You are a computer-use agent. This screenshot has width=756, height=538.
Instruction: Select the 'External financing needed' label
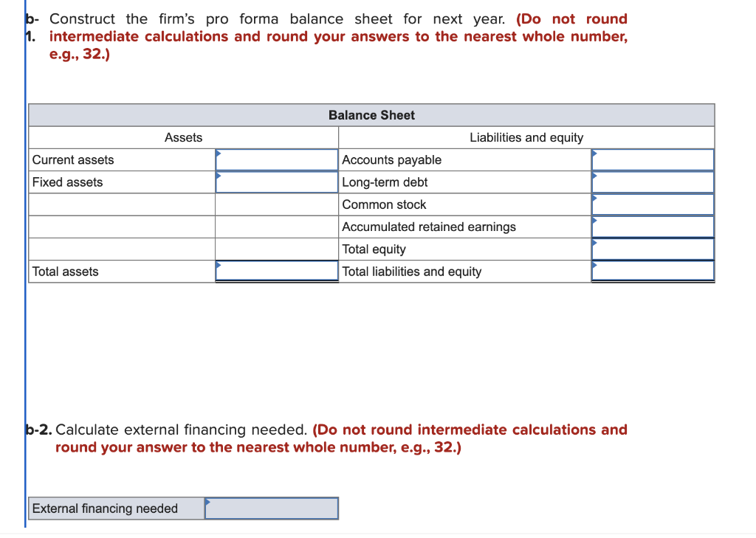coord(105,508)
